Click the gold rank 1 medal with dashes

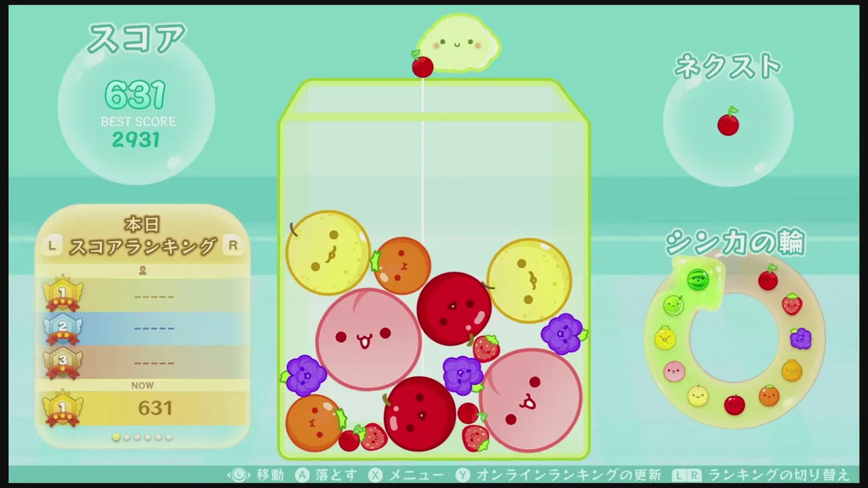(62, 294)
